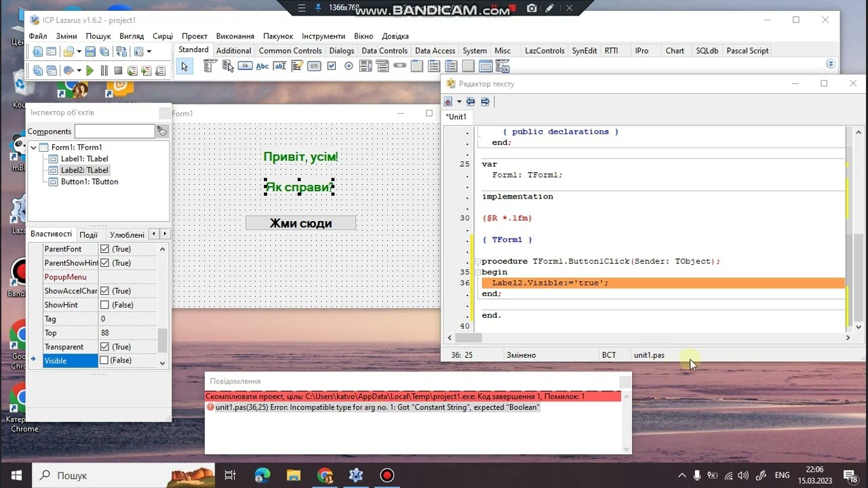Select Label1: TLabel in component tree
Screen dimensions: 868x488
pos(84,159)
